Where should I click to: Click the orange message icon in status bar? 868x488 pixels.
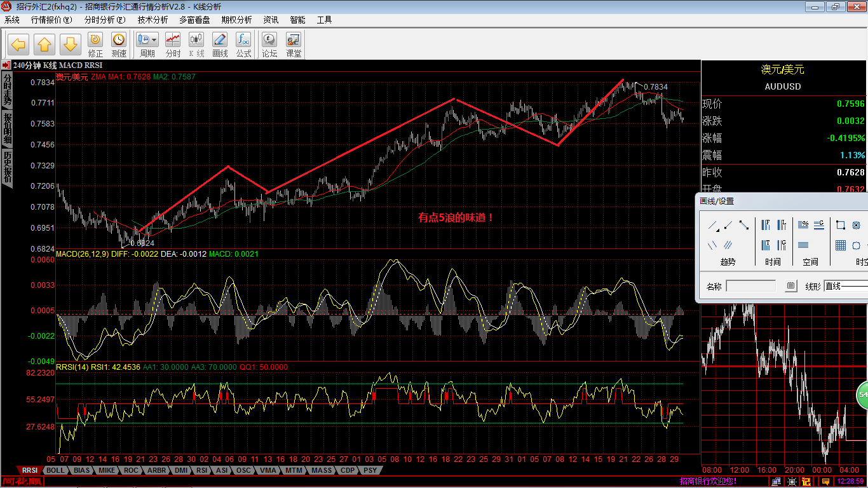[825, 482]
